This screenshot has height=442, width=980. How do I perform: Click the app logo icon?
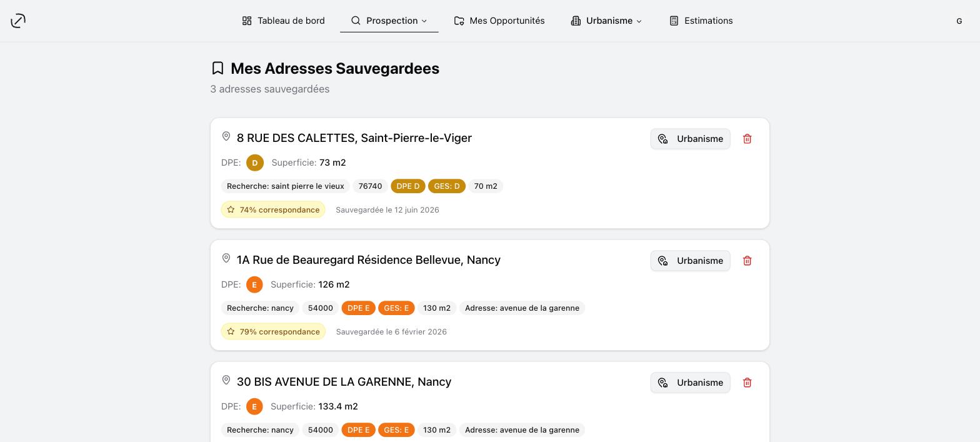pos(18,21)
